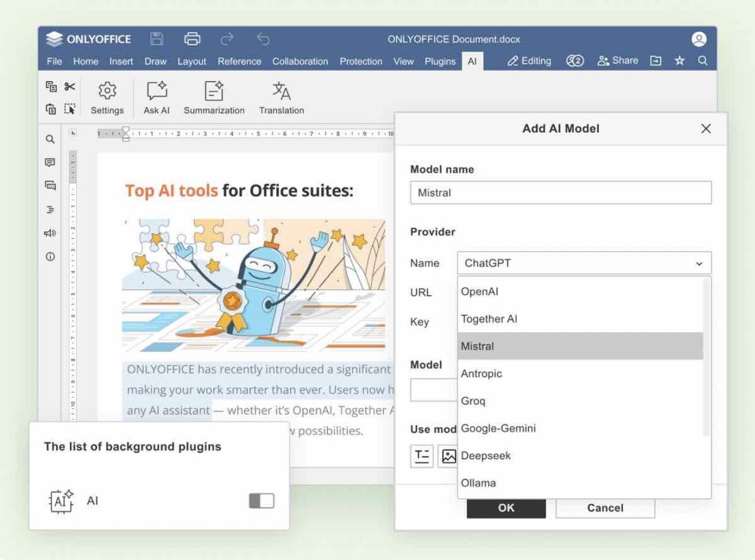Screen dimensions: 755x560
Task: Open the Translation tool
Action: [281, 97]
